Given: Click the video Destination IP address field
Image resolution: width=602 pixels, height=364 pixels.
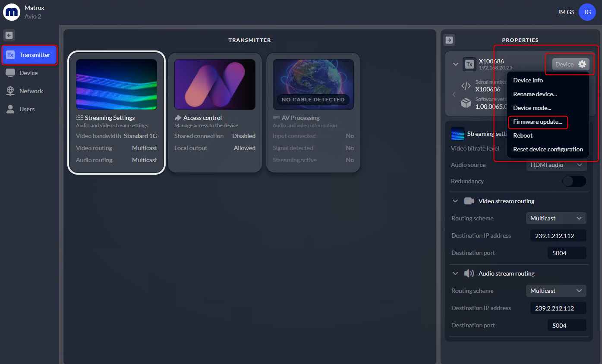Looking at the screenshot, I should pyautogui.click(x=558, y=235).
